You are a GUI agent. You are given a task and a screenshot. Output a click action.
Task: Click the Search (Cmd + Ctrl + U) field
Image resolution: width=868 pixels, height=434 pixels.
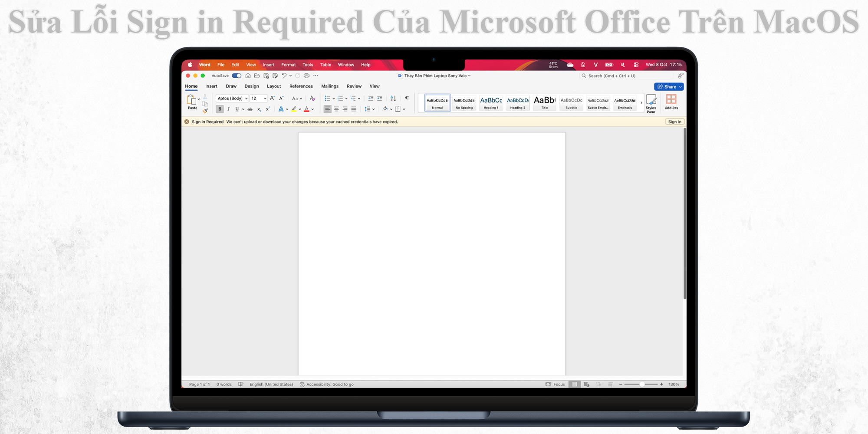[x=626, y=76]
